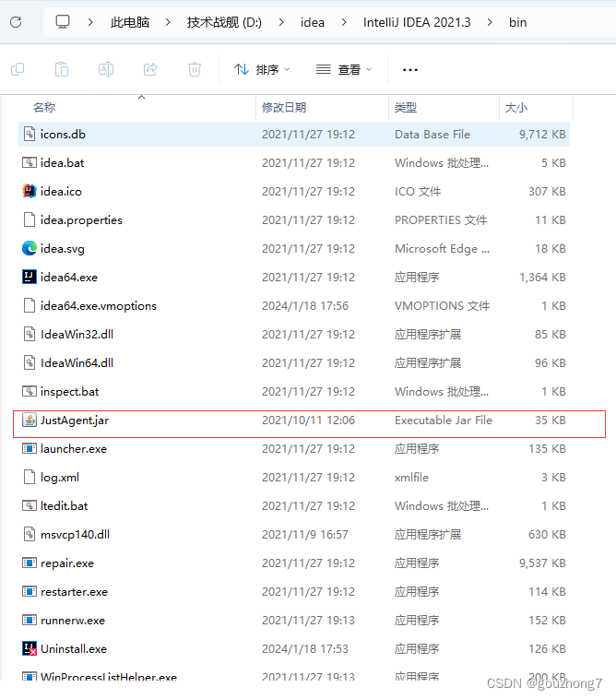This screenshot has width=616, height=699.
Task: Open the 排序 sort dropdown
Action: click(x=262, y=69)
